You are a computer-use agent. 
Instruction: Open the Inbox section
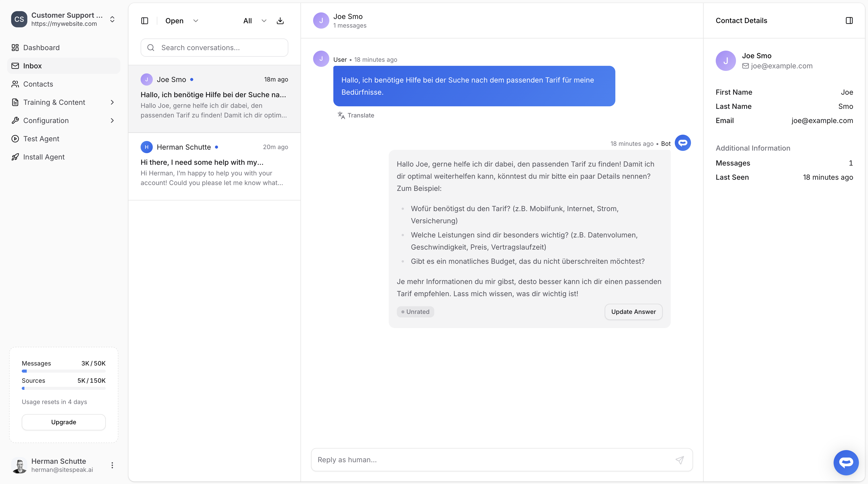point(32,66)
